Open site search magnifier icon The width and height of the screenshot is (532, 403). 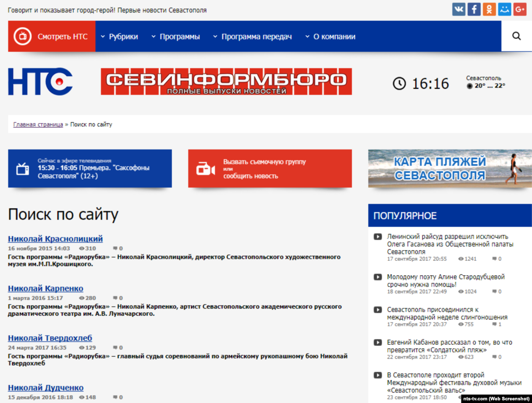(516, 36)
